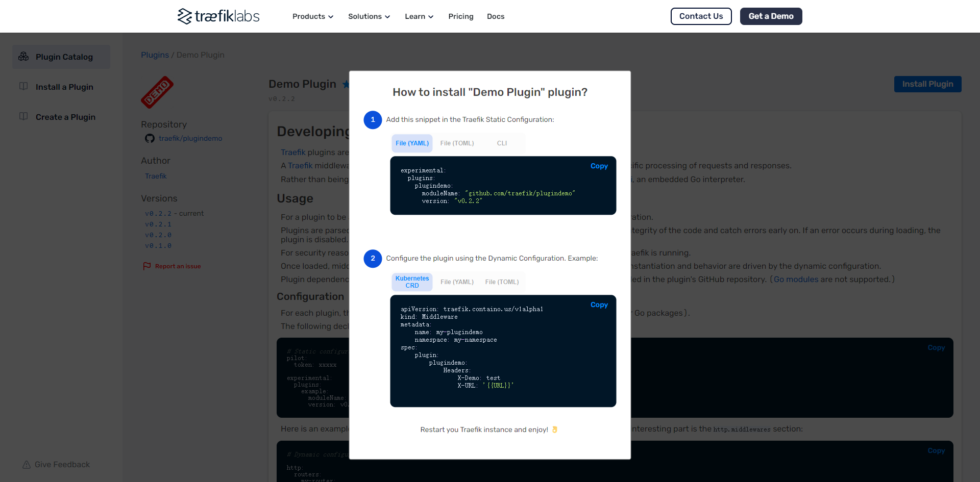This screenshot has width=980, height=482.
Task: Switch to the CLI tab
Action: pos(502,143)
